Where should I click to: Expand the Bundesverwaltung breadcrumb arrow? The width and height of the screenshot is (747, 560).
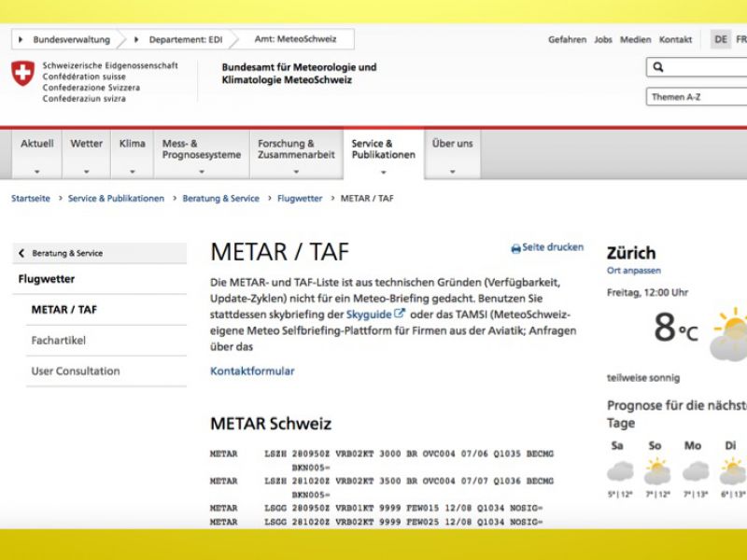click(x=20, y=39)
